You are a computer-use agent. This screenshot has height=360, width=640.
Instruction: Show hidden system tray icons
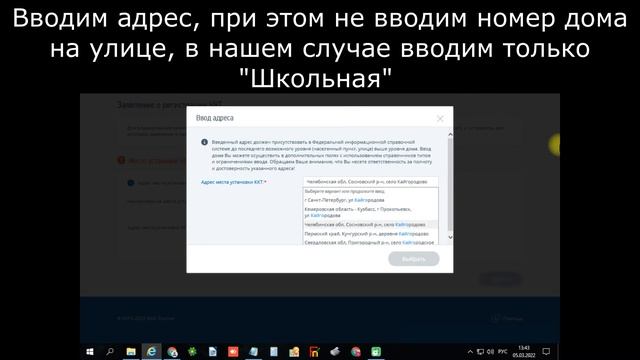(470, 352)
